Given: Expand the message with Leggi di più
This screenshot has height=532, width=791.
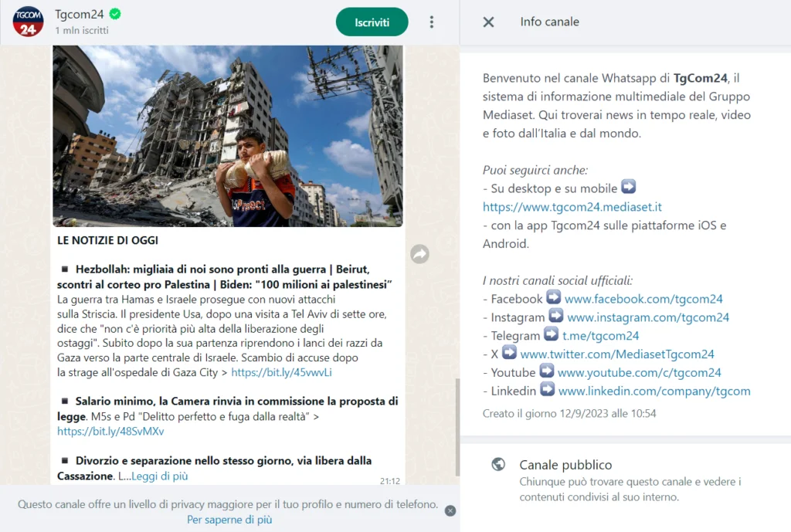Looking at the screenshot, I should 159,476.
